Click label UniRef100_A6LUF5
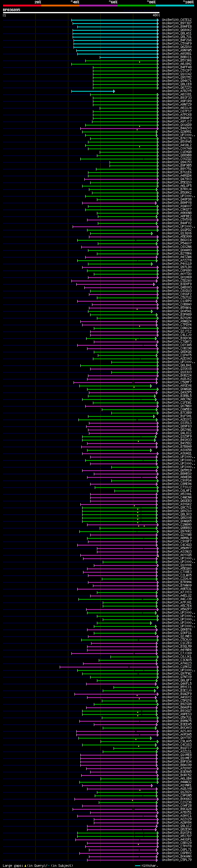The height and width of the screenshot is (868, 197). [x=176, y=186]
